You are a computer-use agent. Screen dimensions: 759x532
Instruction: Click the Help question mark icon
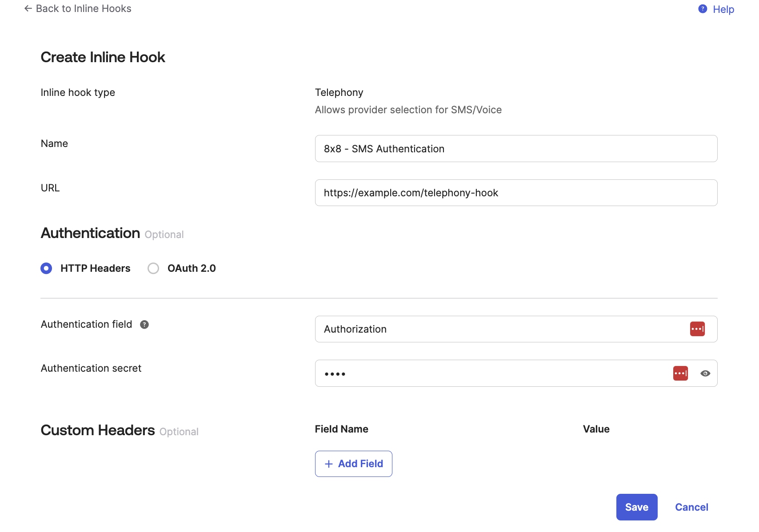(x=703, y=9)
